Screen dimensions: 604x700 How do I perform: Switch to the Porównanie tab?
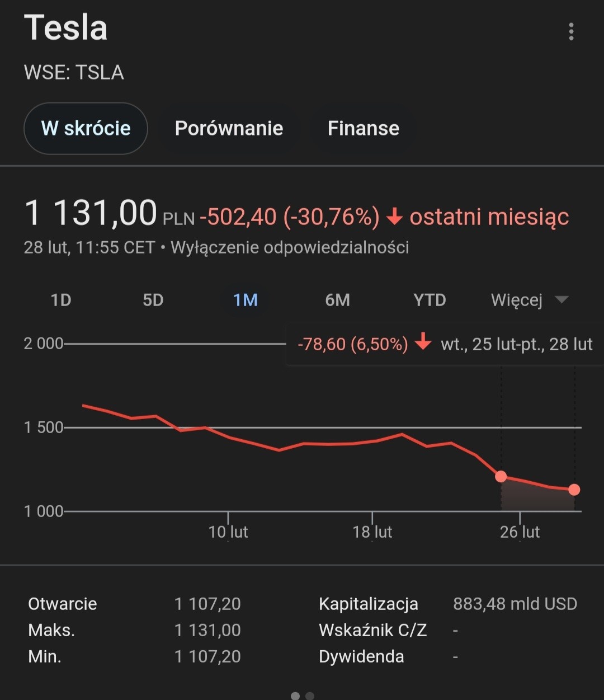tap(229, 128)
